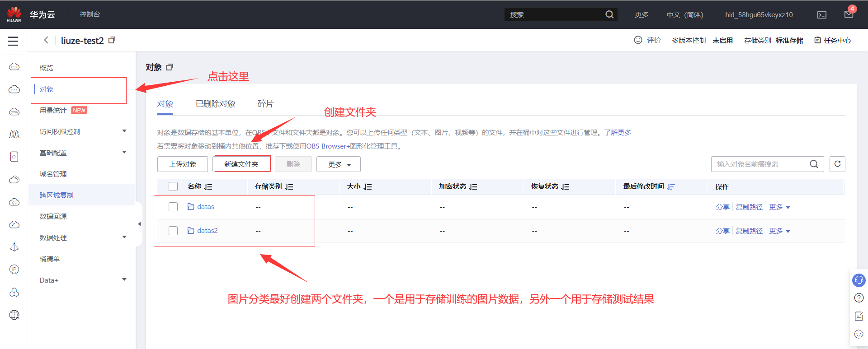Open the headset customer service icon
This screenshot has width=868, height=349.
(859, 280)
